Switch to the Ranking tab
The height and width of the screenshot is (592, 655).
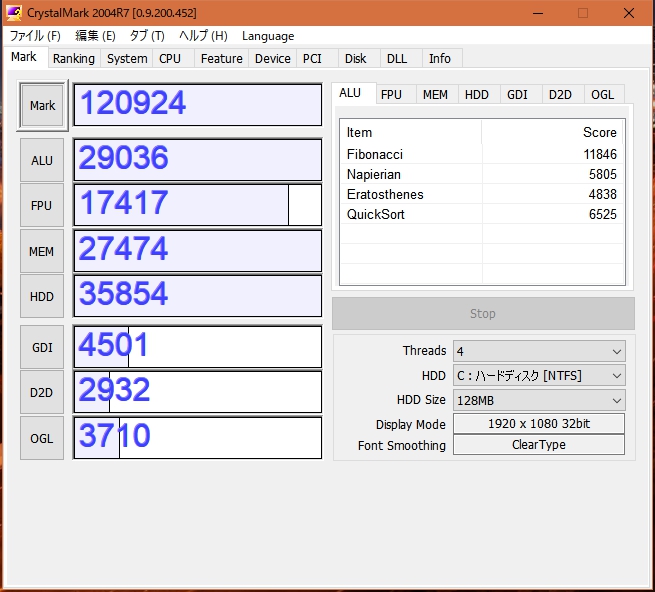(74, 59)
